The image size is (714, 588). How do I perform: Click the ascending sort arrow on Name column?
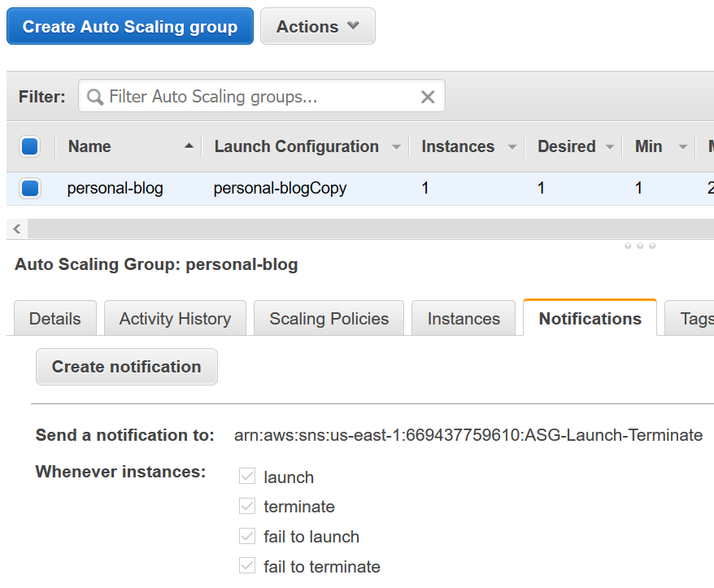190,146
